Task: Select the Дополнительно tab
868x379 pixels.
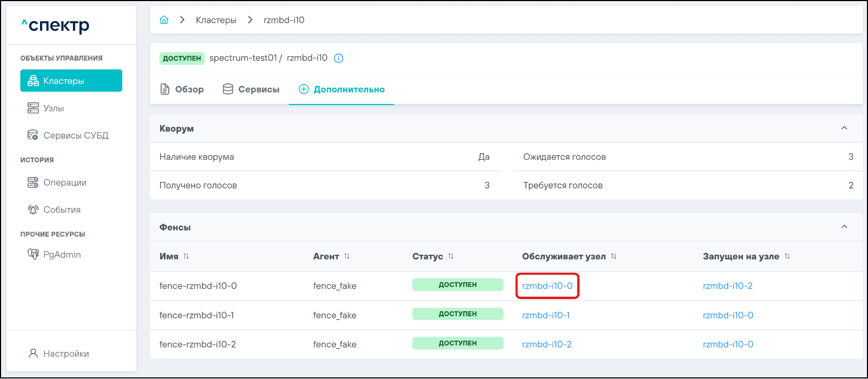Action: tap(341, 89)
